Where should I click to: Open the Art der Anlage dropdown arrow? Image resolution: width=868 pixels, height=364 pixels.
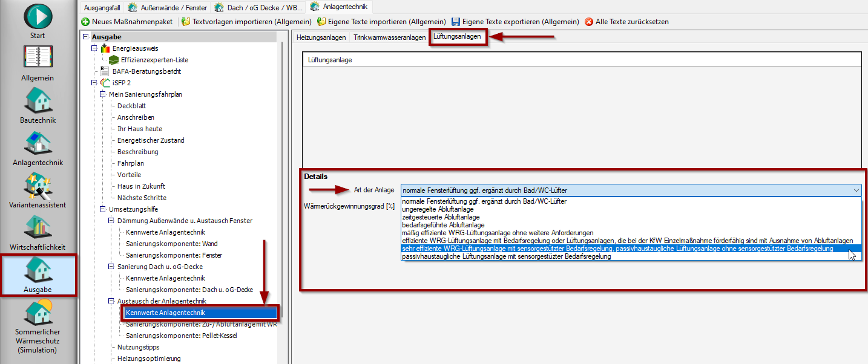pyautogui.click(x=856, y=190)
